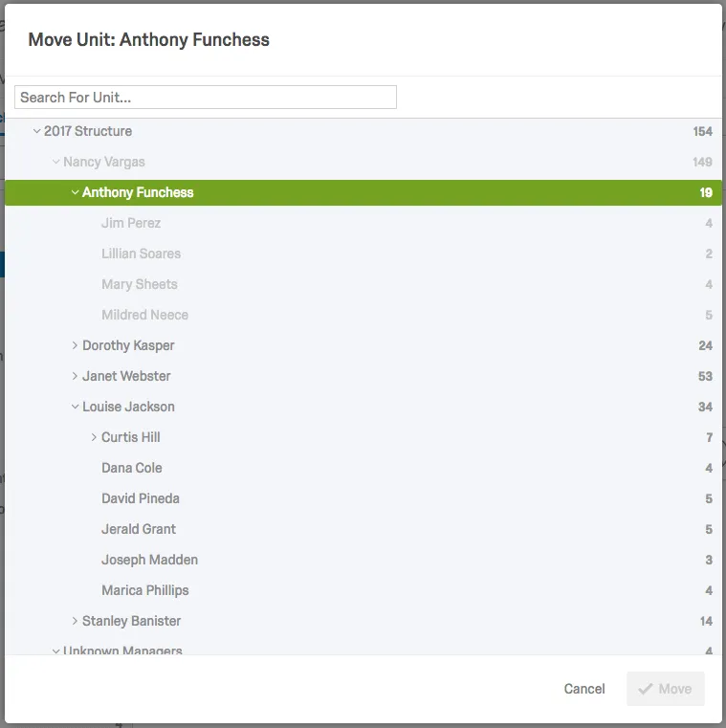Collapse the Unknown Managers chevron
The height and width of the screenshot is (728, 726).
click(56, 651)
